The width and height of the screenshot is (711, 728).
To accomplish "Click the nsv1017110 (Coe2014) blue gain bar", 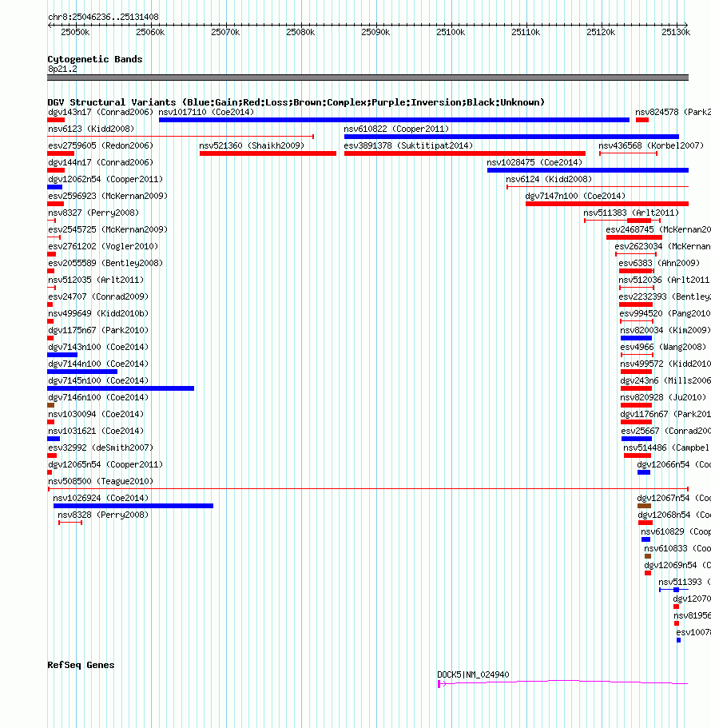I will (394, 120).
